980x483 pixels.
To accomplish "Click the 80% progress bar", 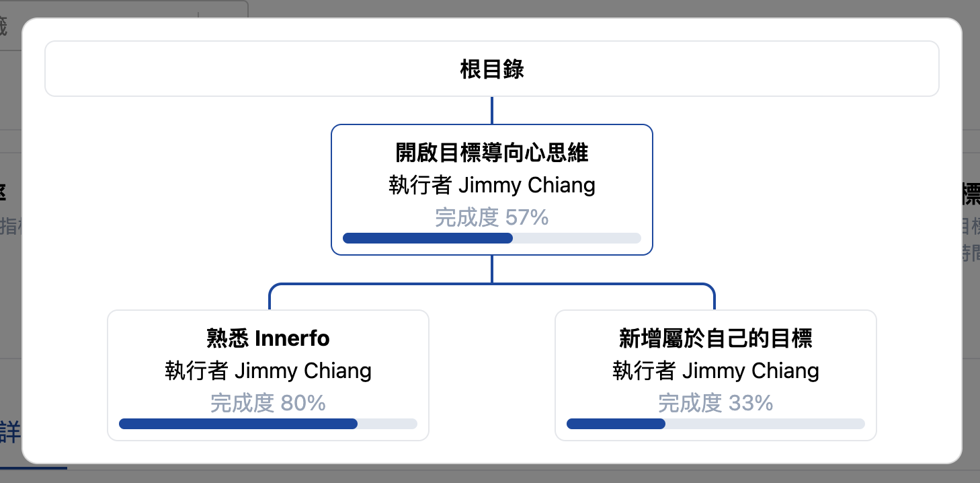I will tap(268, 423).
